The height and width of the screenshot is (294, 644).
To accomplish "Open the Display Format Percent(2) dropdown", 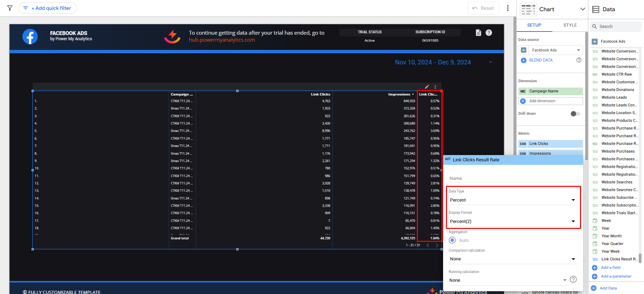I will (512, 222).
